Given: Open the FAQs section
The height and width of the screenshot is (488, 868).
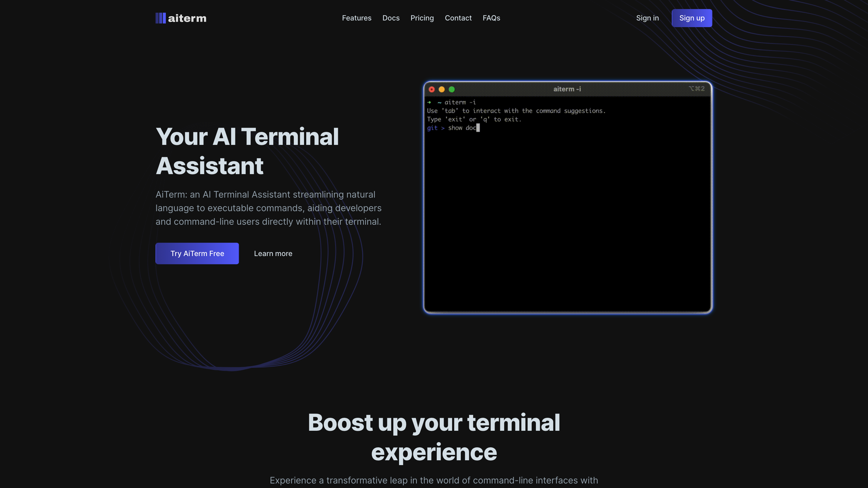Looking at the screenshot, I should 491,18.
